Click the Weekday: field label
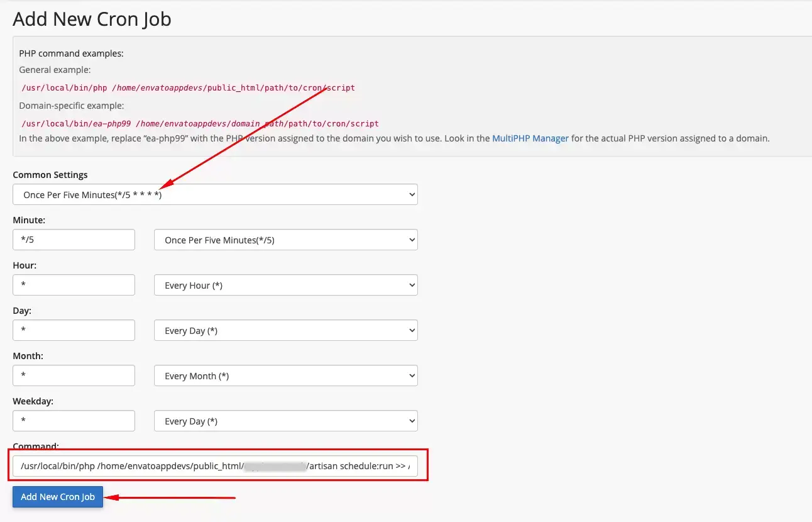This screenshot has height=522, width=812. pyautogui.click(x=33, y=401)
